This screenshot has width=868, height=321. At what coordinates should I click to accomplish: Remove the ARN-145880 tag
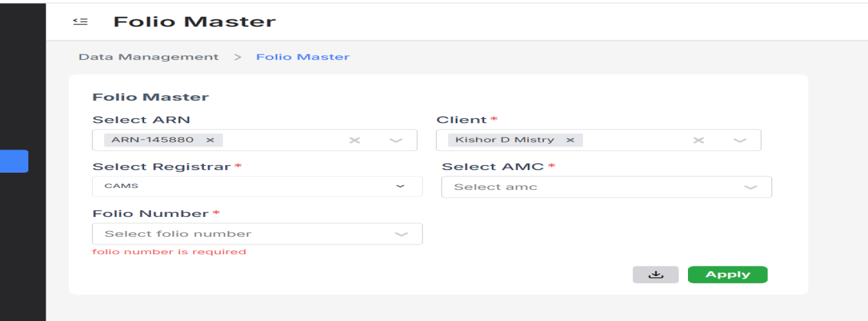[x=210, y=140]
